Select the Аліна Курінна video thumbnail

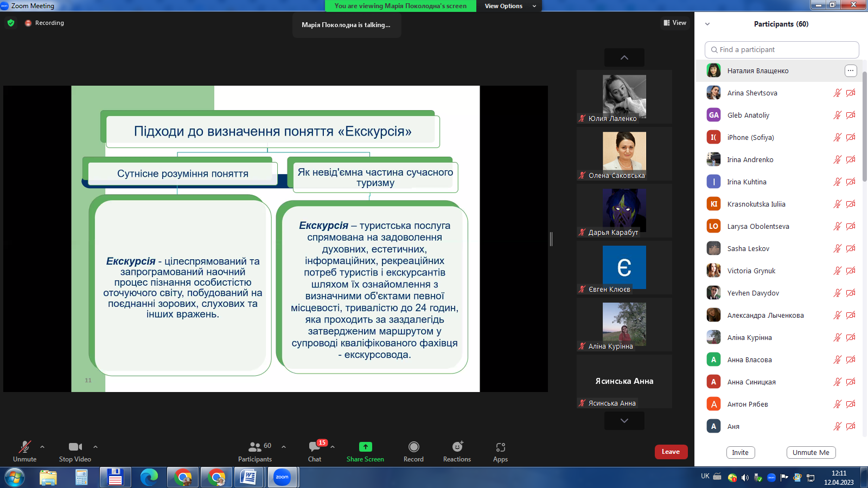click(x=624, y=324)
